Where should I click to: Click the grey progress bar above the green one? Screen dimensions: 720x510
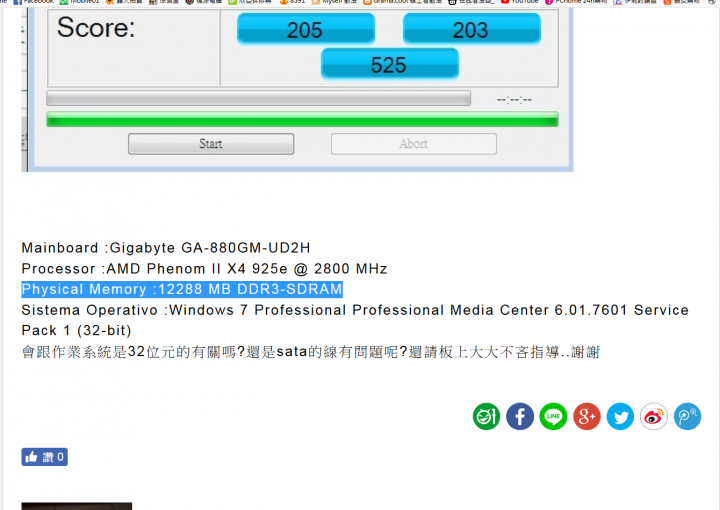point(259,98)
